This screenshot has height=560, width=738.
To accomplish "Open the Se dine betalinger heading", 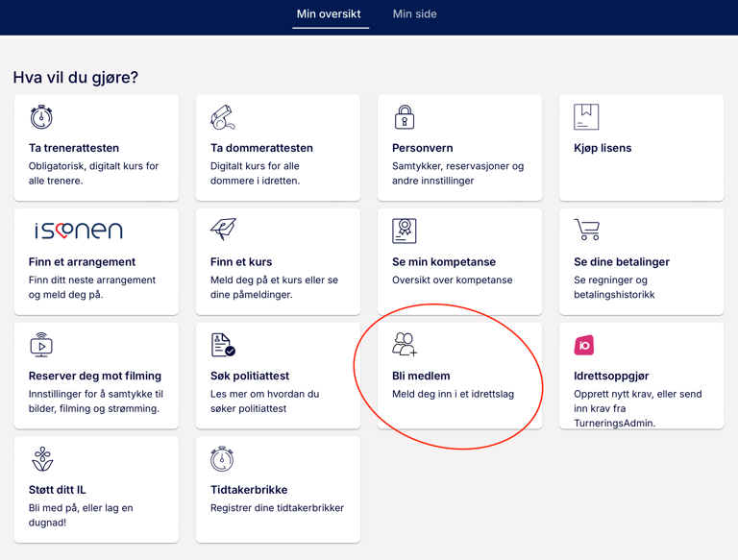I will click(x=622, y=261).
